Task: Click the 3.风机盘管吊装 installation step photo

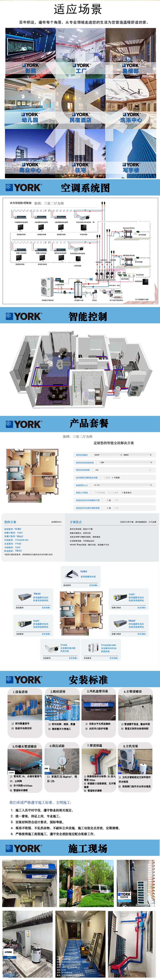Action: [x=99, y=708]
